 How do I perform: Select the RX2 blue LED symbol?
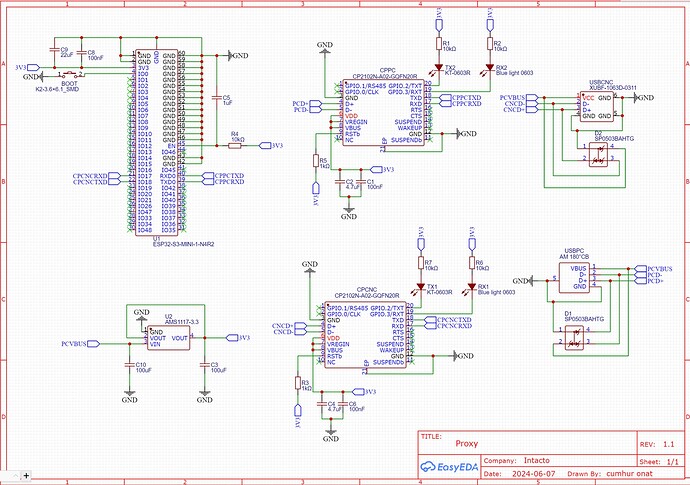tap(490, 68)
